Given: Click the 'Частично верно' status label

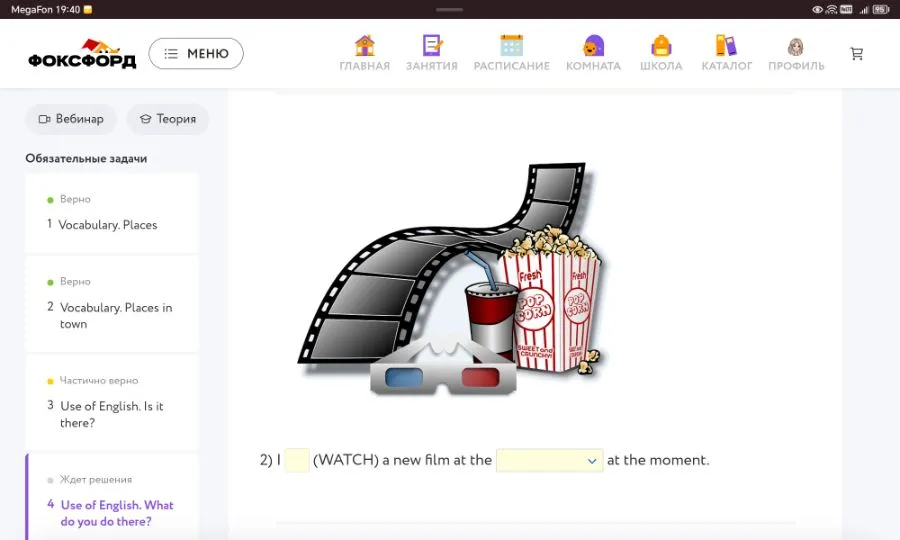Looking at the screenshot, I should [x=99, y=380].
